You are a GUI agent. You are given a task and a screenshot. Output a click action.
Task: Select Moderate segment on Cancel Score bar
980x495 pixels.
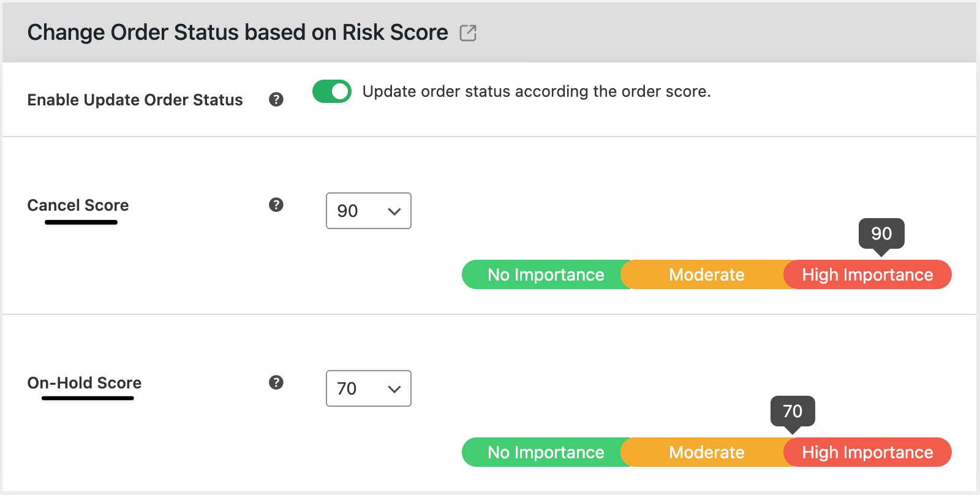(x=707, y=274)
